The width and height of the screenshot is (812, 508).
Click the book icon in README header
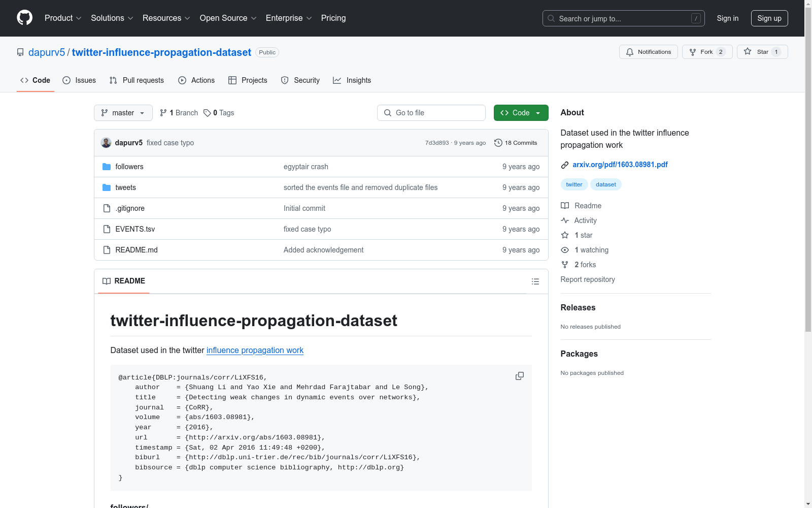point(107,281)
